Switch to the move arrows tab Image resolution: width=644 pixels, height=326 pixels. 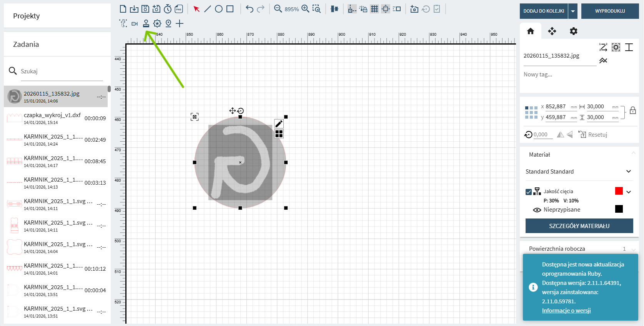click(552, 31)
